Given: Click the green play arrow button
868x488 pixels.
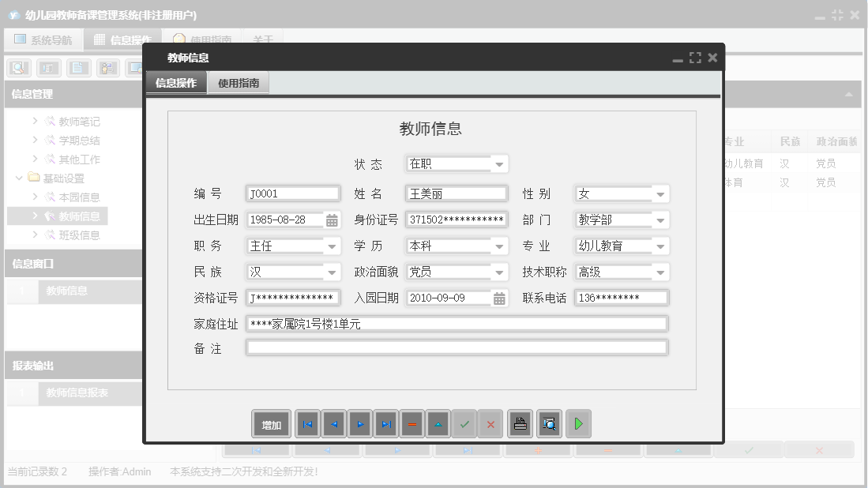Looking at the screenshot, I should 578,425.
